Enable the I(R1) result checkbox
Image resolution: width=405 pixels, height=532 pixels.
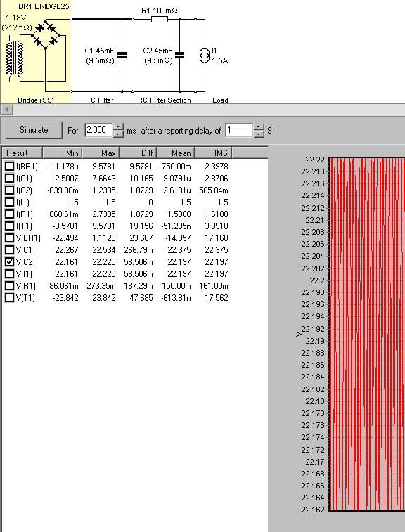coord(10,214)
